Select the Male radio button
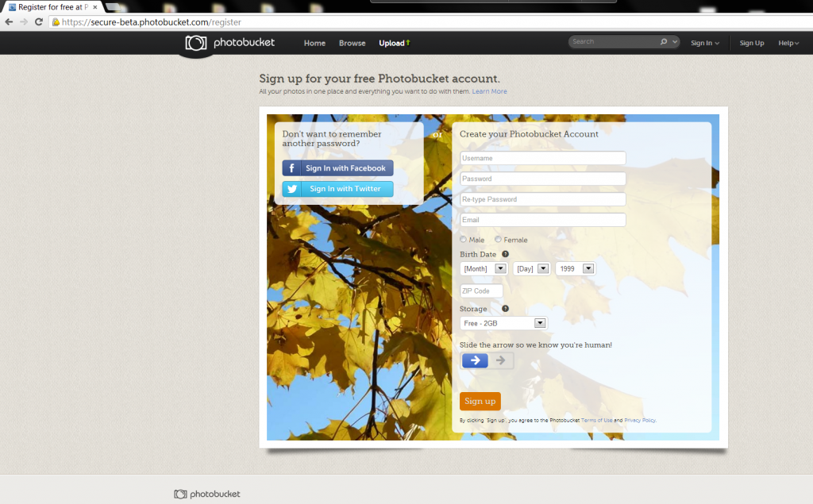This screenshot has width=813, height=504. (x=463, y=240)
